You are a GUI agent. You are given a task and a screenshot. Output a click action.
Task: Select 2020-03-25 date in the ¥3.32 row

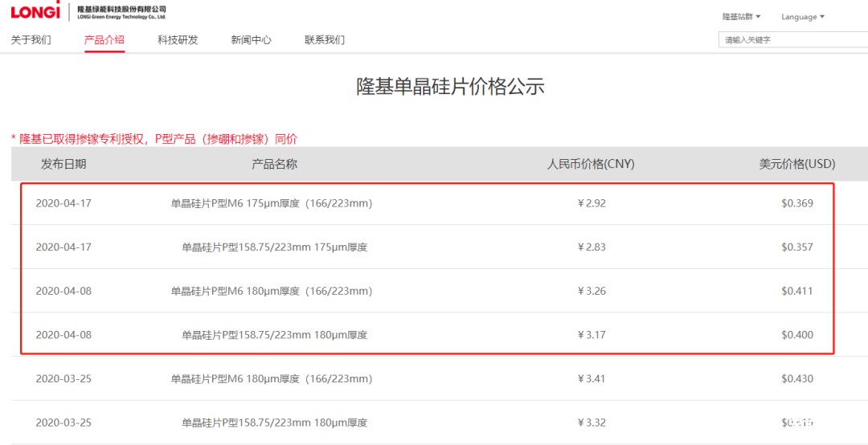click(x=63, y=423)
